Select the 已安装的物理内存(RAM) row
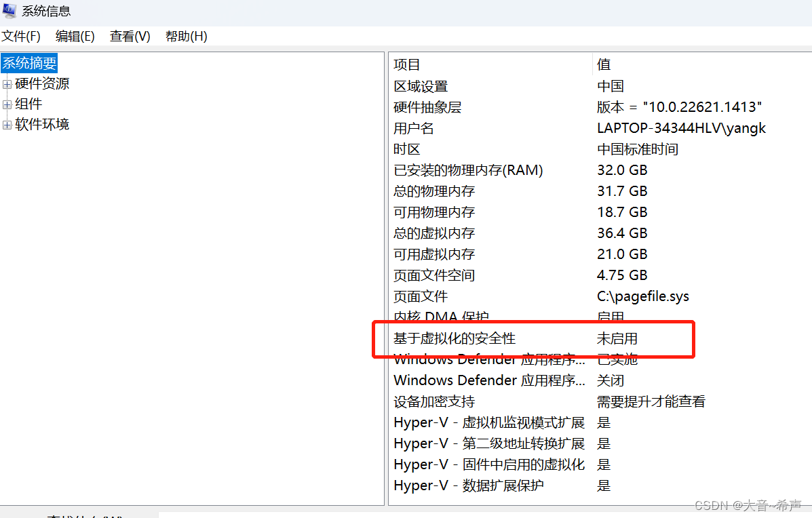Image resolution: width=812 pixels, height=518 pixels. (601, 170)
